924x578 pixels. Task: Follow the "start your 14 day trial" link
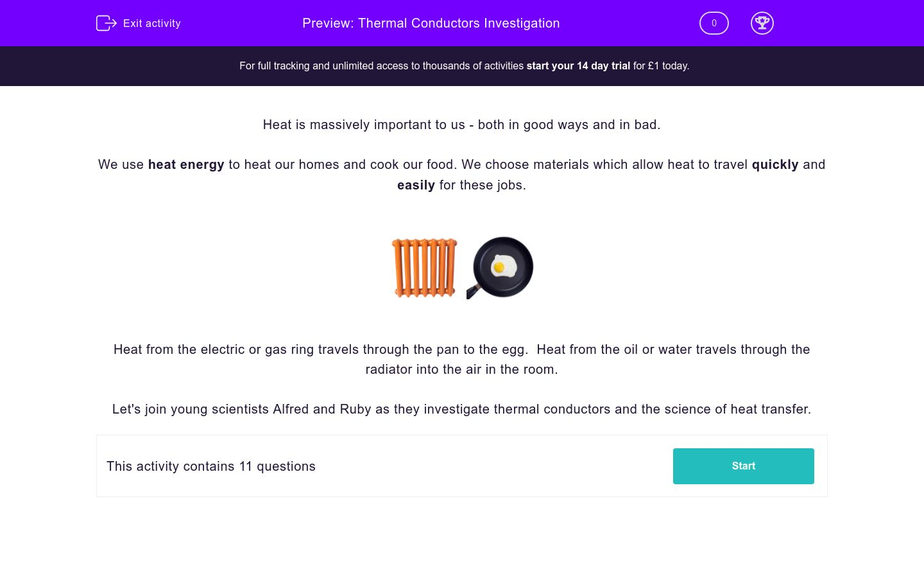[578, 66]
